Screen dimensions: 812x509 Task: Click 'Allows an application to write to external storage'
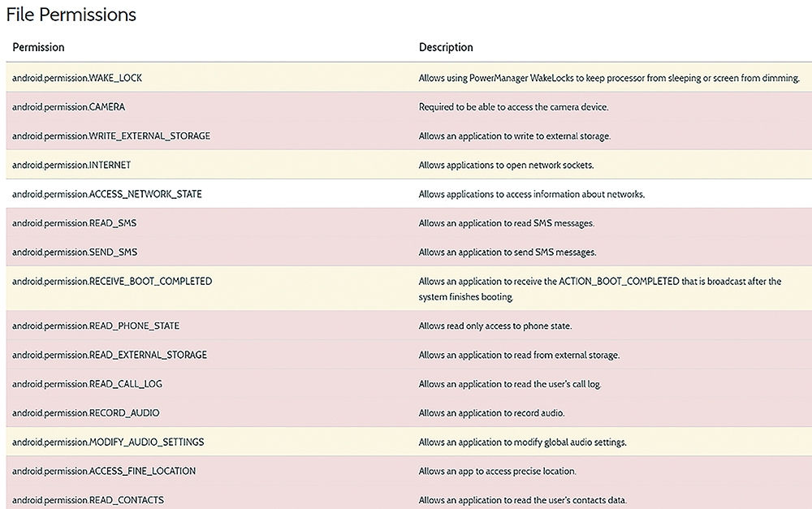coord(515,136)
